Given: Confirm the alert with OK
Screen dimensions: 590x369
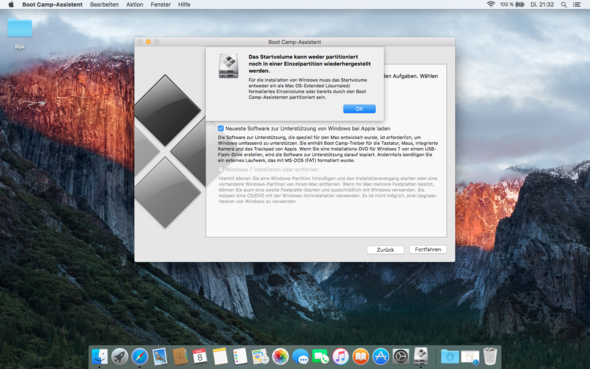Looking at the screenshot, I should pos(359,109).
